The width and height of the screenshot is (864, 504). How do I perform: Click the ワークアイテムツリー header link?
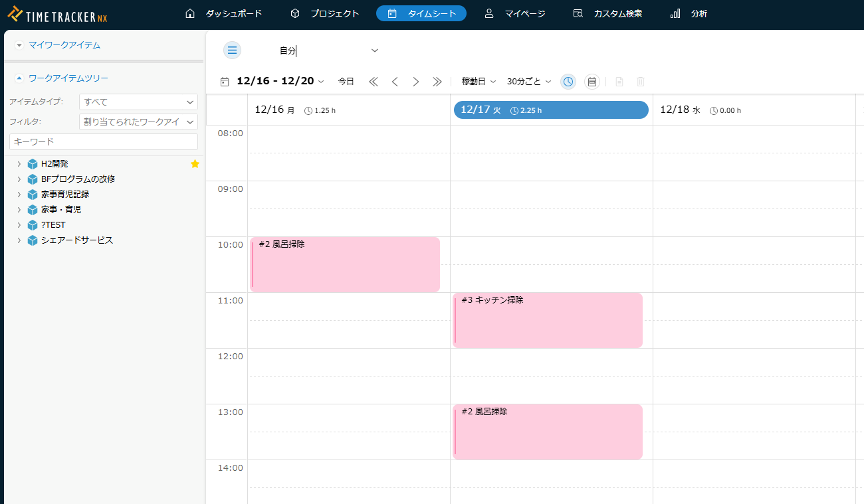[x=68, y=78]
